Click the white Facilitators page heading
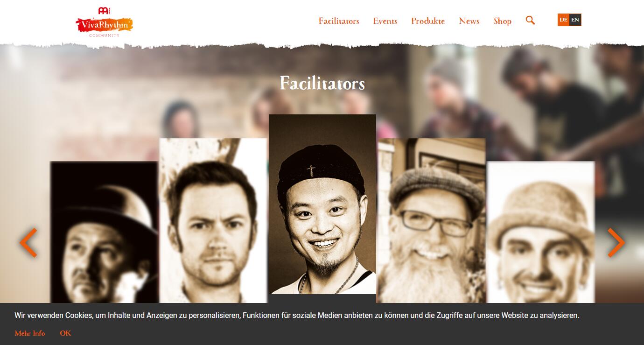Screen dimensions: 644x345 322,84
